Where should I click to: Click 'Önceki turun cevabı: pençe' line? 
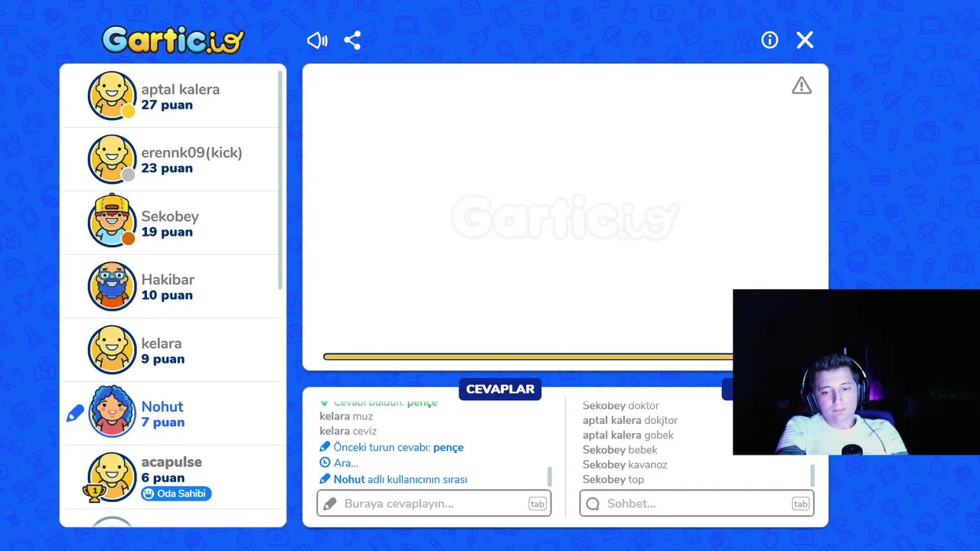click(x=391, y=447)
